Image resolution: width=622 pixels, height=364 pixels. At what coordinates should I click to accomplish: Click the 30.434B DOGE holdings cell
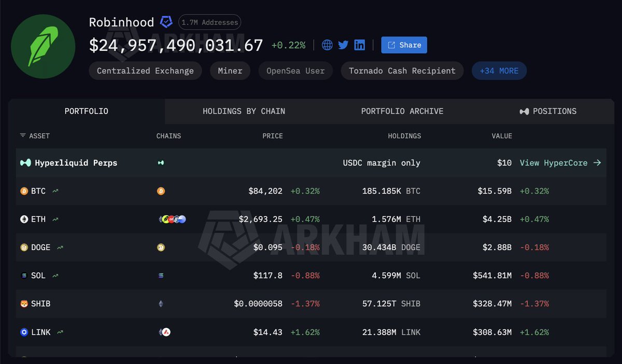tap(391, 247)
